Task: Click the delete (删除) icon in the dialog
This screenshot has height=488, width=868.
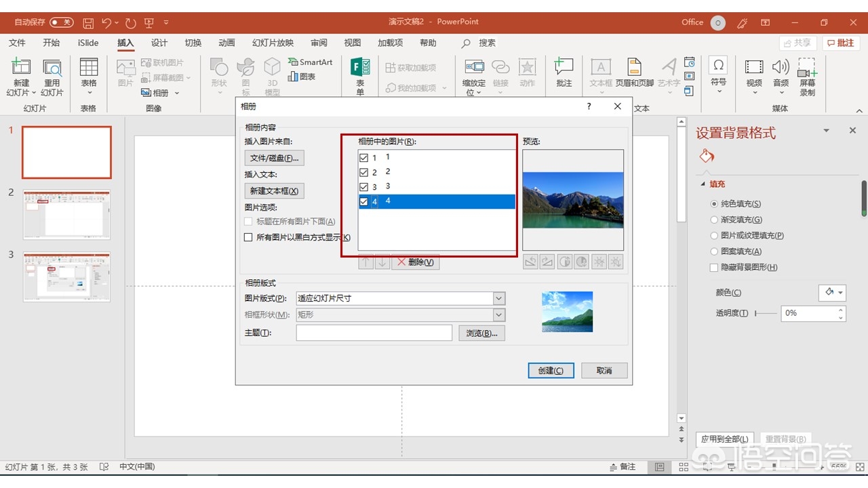Action: pos(415,262)
